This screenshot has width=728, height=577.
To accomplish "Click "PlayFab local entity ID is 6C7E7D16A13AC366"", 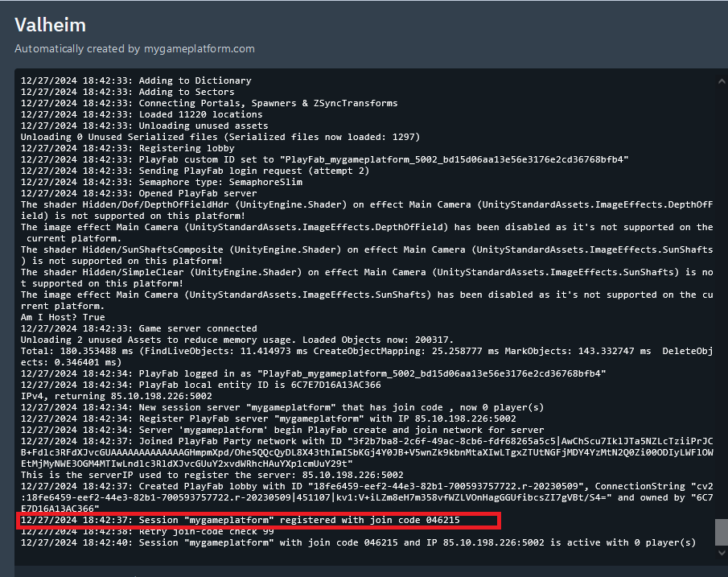I will [200, 385].
